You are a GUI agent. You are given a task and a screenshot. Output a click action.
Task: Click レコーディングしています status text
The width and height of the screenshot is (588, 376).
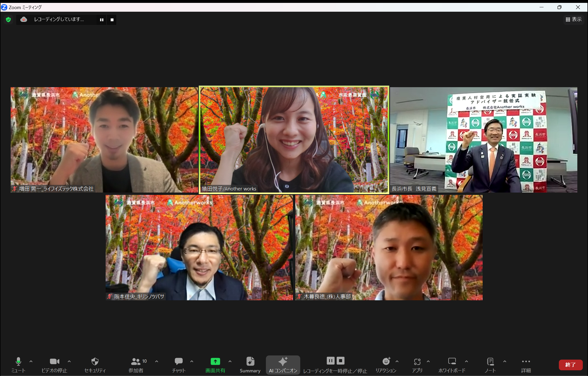coord(59,20)
